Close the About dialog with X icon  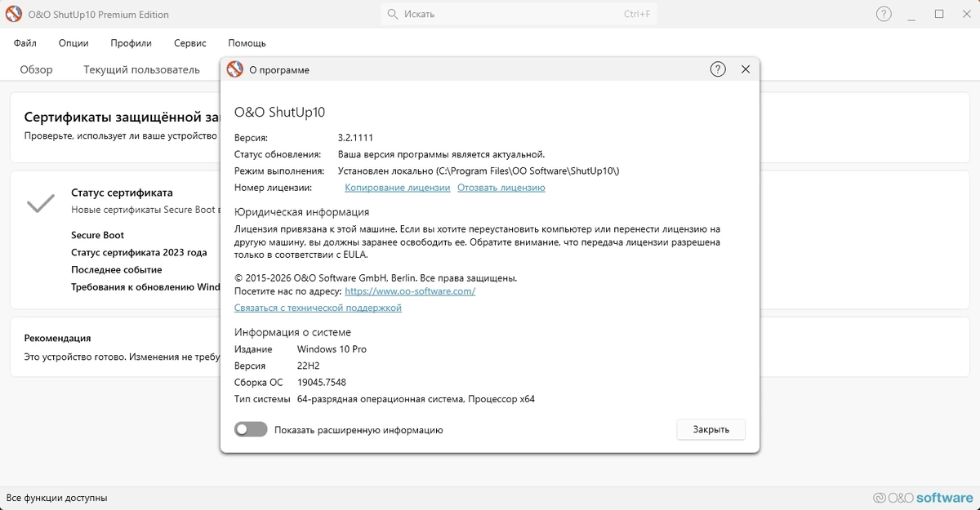click(746, 69)
